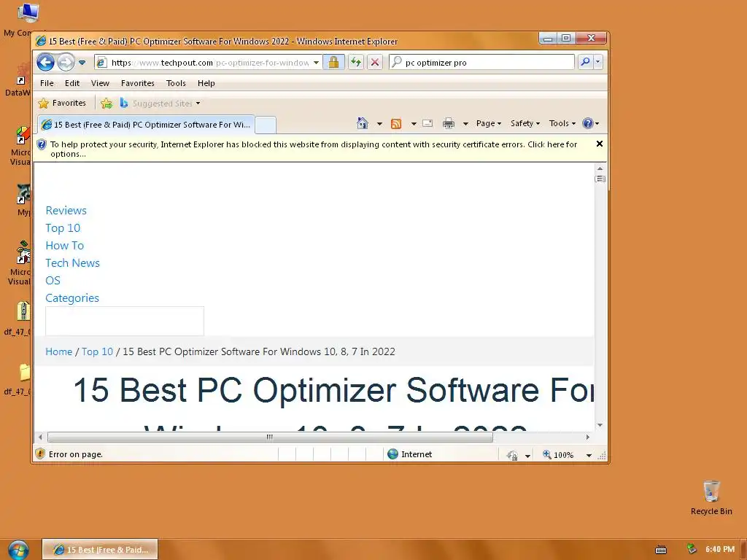Screen dimensions: 747x560
Task: Click the Forward navigation arrow
Action: [x=66, y=63]
